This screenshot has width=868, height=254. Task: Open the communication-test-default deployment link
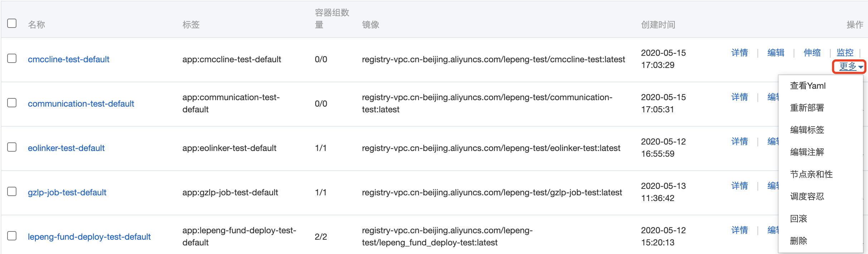point(81,104)
